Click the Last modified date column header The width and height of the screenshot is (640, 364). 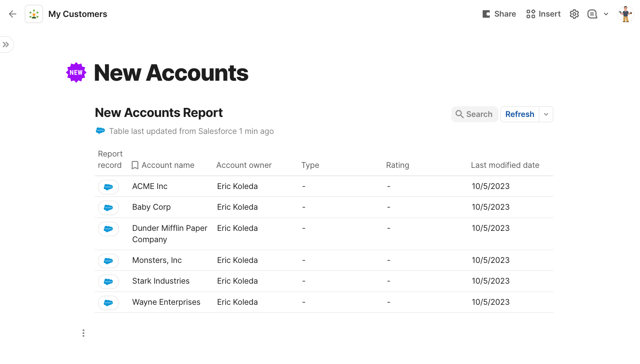[x=505, y=165]
